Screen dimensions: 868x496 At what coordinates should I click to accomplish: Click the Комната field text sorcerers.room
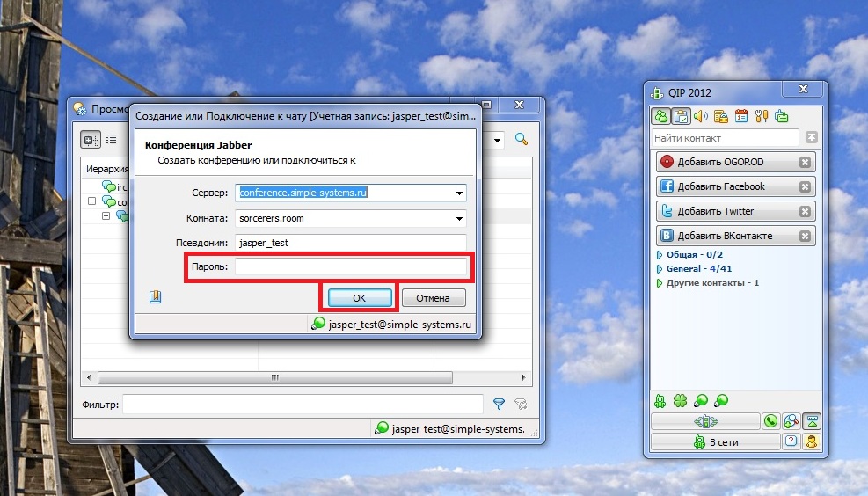point(271,218)
